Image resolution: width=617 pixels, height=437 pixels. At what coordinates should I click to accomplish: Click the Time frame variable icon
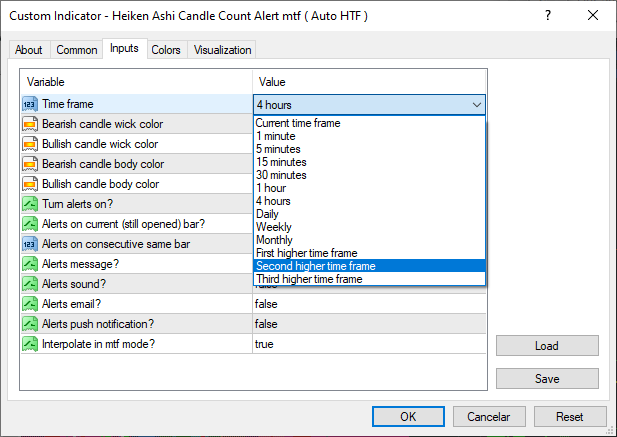click(x=29, y=104)
